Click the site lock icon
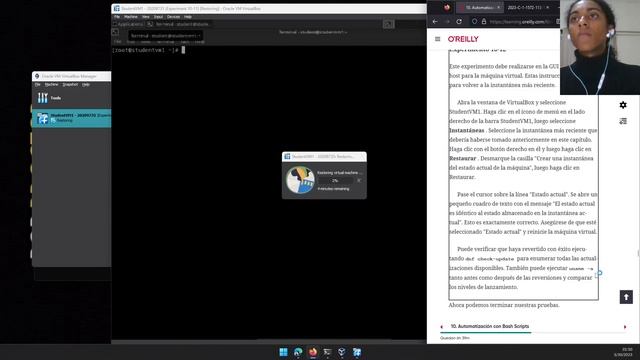This screenshot has height=360, width=640. [x=484, y=22]
